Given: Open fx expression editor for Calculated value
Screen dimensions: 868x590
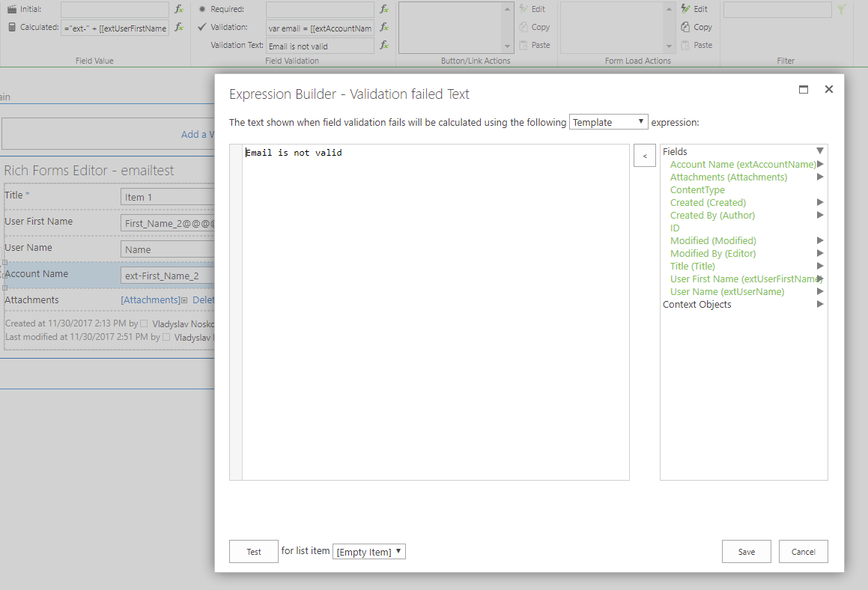Looking at the screenshot, I should pos(179,28).
